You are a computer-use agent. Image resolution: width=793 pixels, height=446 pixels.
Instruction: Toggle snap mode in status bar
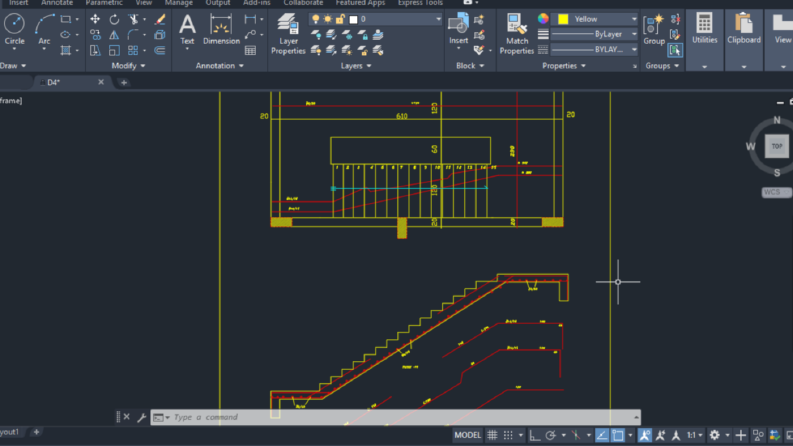pos(508,435)
